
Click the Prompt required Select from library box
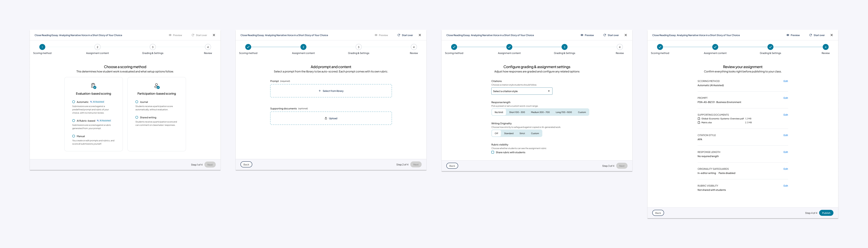click(331, 91)
